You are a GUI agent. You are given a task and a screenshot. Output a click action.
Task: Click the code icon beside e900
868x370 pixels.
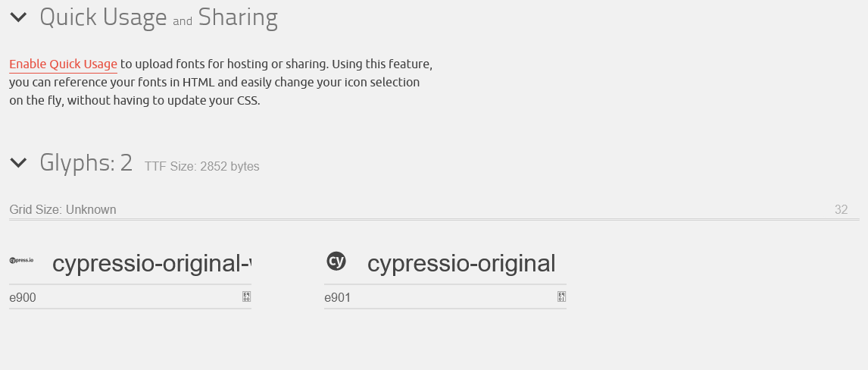click(246, 297)
